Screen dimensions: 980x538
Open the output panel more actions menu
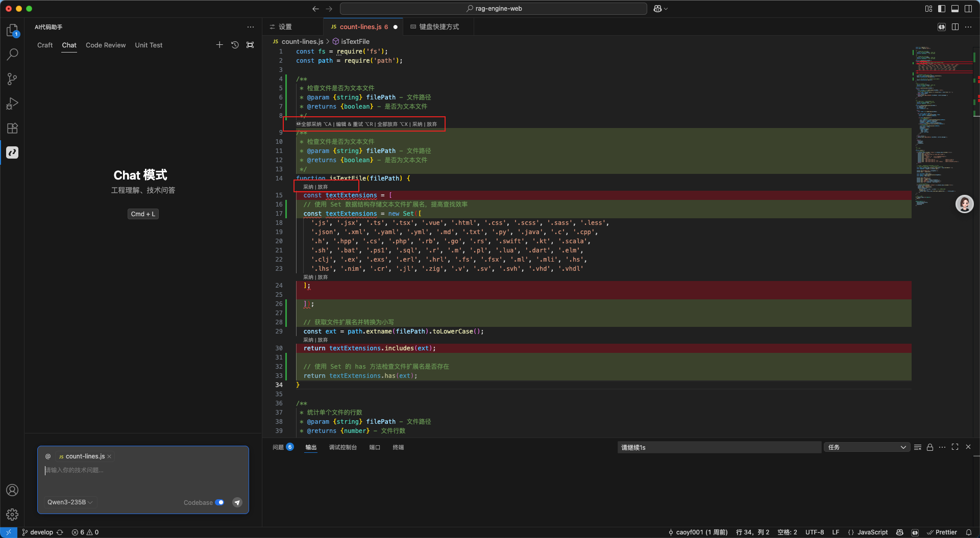click(942, 447)
